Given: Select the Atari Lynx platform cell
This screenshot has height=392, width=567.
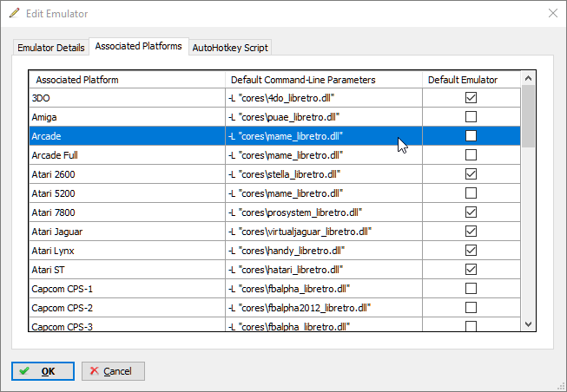Looking at the screenshot, I should point(128,251).
